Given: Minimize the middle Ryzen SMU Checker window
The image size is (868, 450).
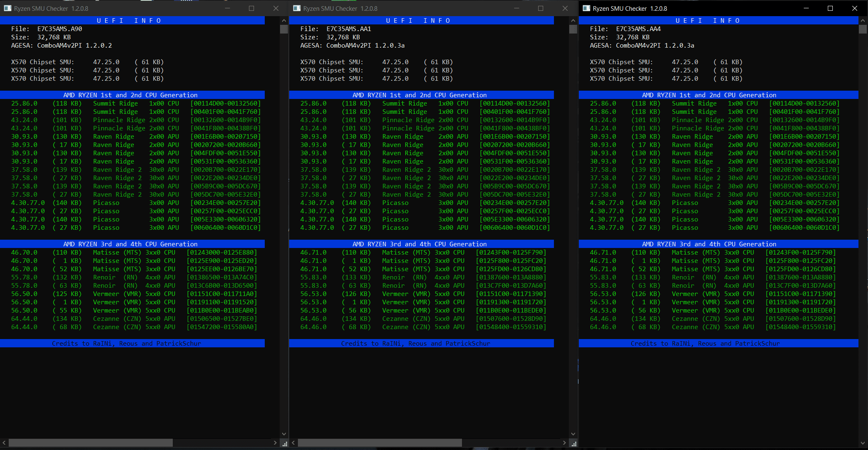Looking at the screenshot, I should tap(517, 8).
